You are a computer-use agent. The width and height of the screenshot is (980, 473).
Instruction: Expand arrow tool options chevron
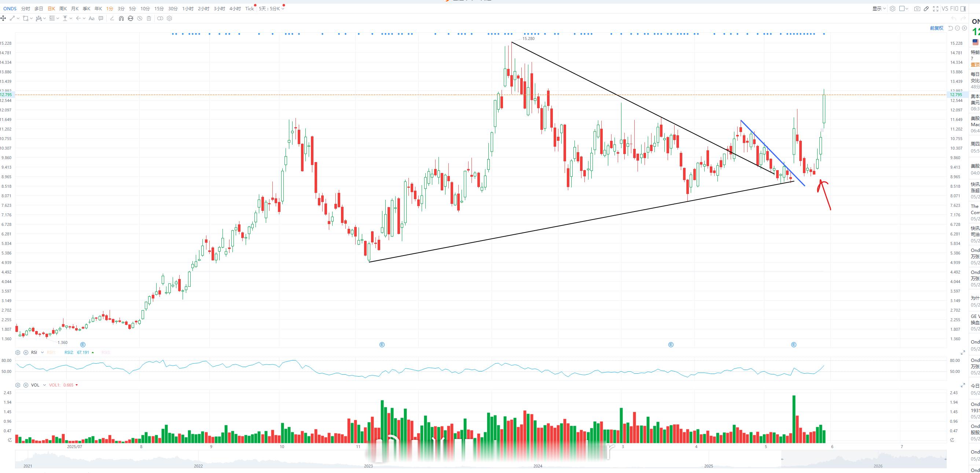[84, 18]
